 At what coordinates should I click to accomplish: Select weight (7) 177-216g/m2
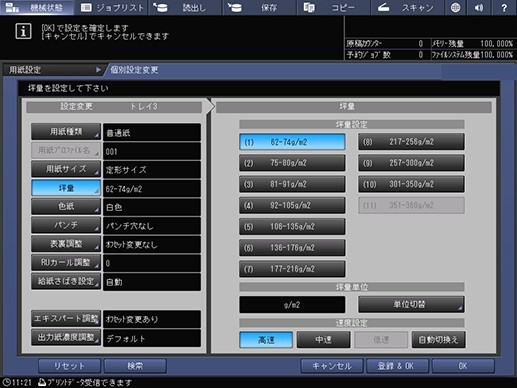(292, 269)
